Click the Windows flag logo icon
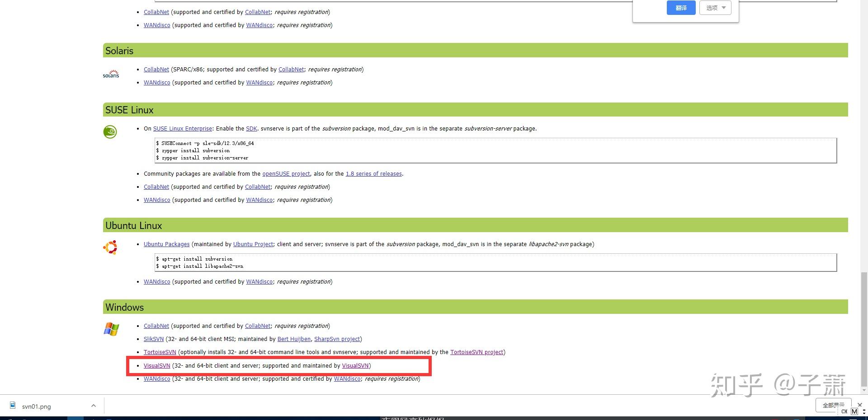 coord(111,329)
